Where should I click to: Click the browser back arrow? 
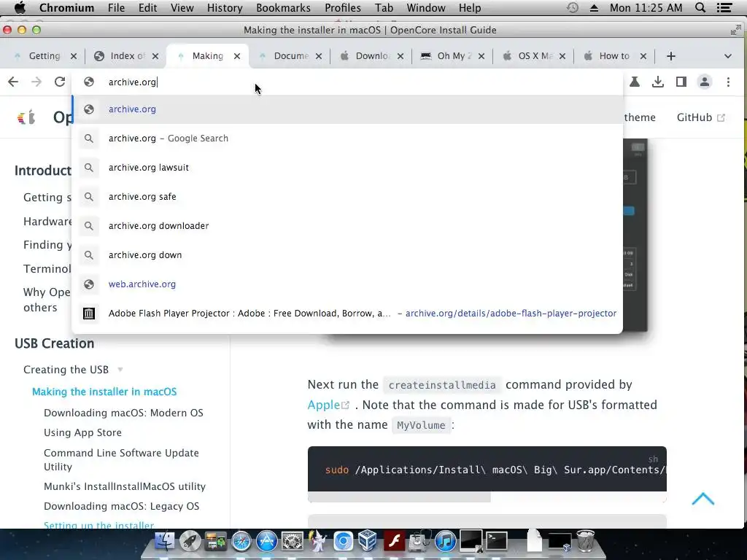13,82
